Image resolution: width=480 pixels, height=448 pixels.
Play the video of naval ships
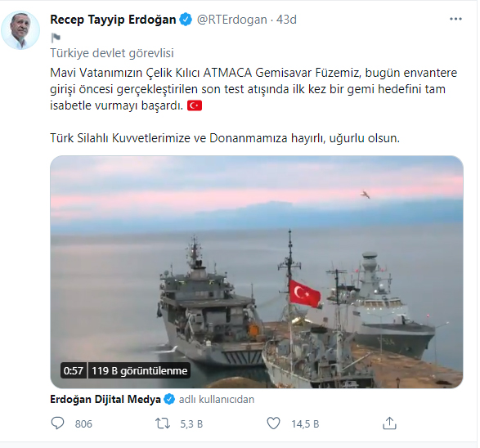257,271
